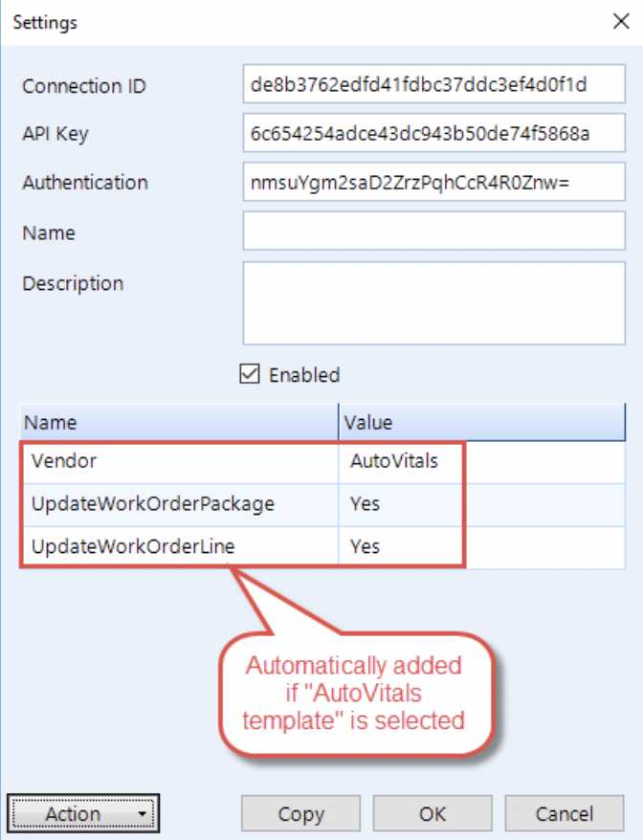Click OK to save the settings
The height and width of the screenshot is (840, 643).
click(432, 813)
